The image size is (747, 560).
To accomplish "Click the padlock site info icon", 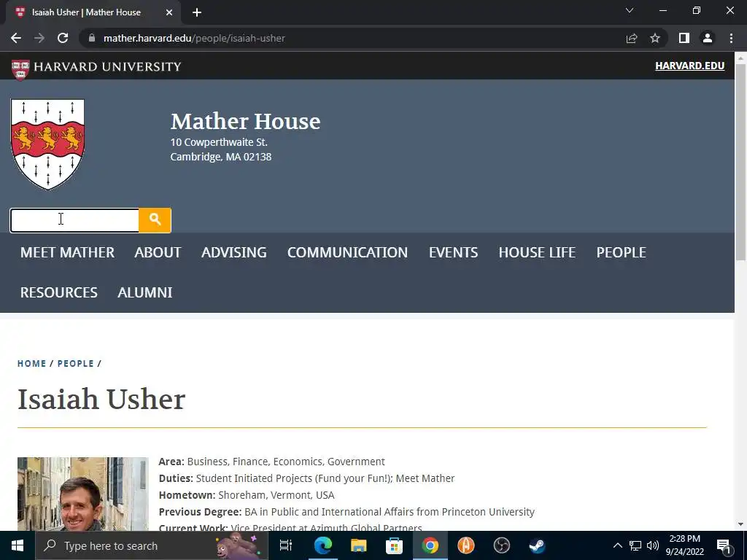I will [92, 38].
